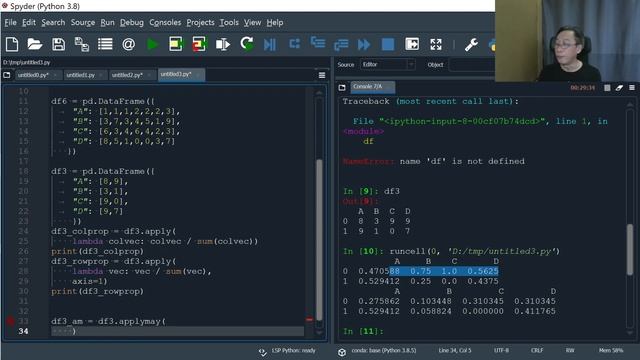Click the debug step-return icon
Image resolution: width=640 pixels, height=360 pixels.
[x=341, y=44]
